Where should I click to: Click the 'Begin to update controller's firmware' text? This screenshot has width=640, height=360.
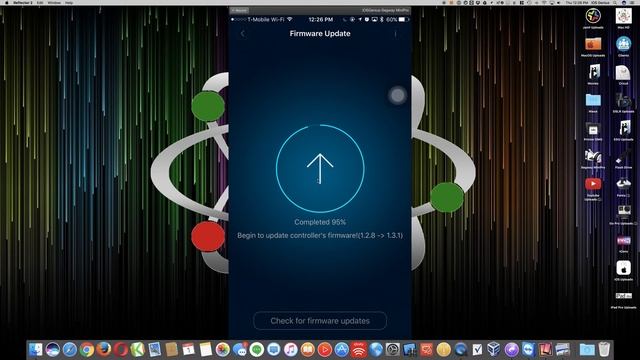point(320,236)
